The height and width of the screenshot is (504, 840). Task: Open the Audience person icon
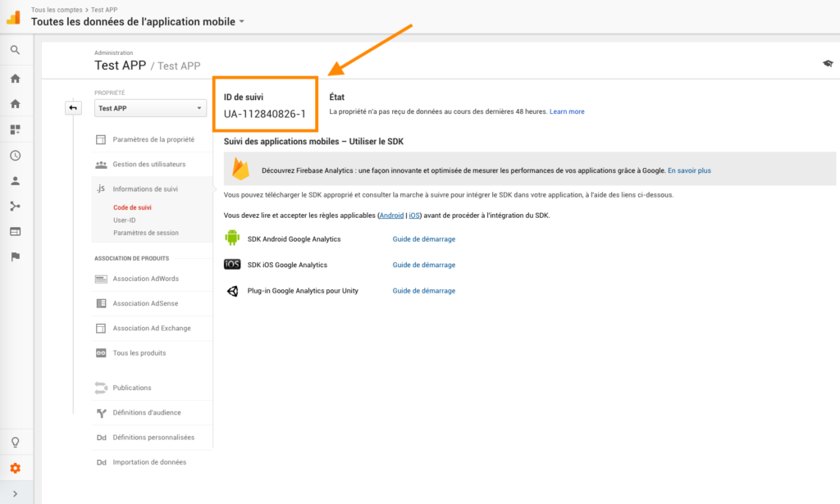(x=15, y=181)
